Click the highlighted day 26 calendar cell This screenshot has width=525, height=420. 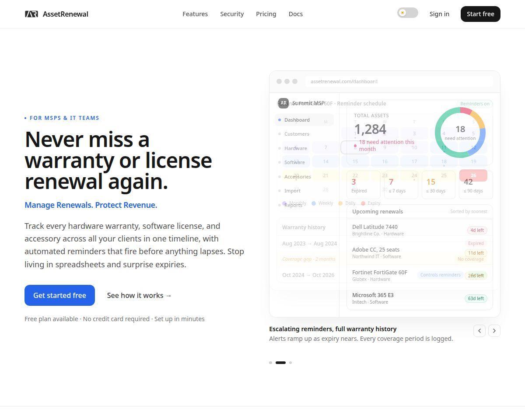point(473,175)
